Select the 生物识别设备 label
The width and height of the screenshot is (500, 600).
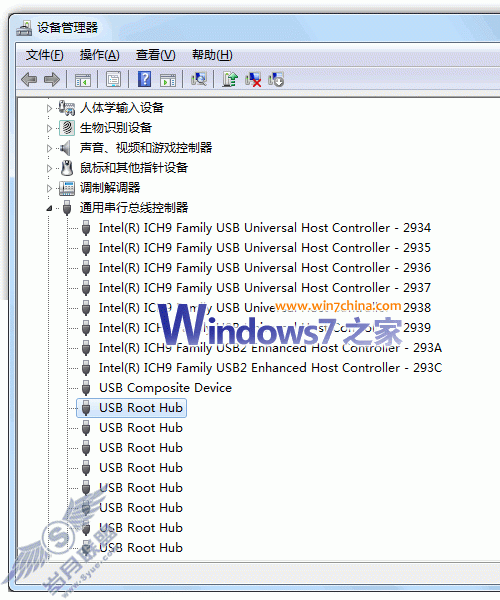click(116, 128)
